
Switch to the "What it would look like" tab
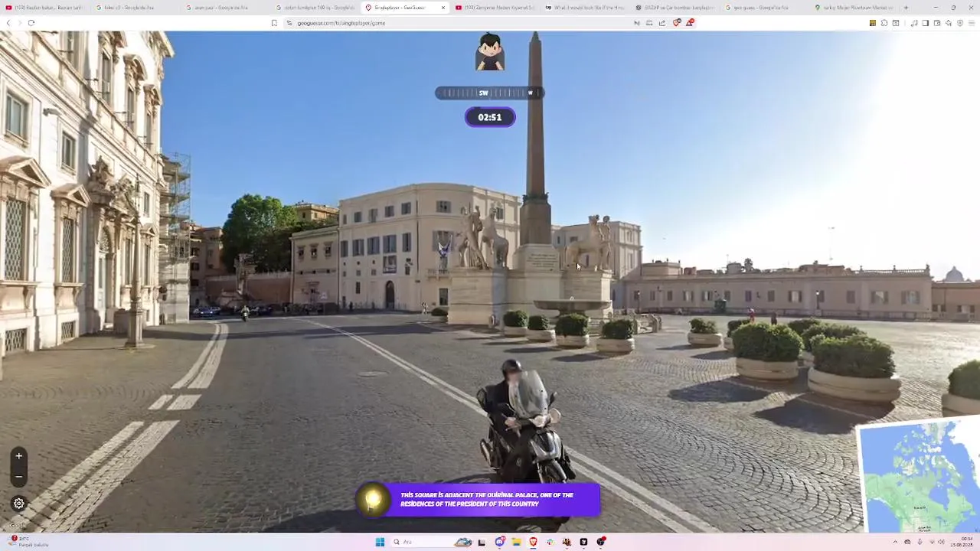tap(584, 8)
